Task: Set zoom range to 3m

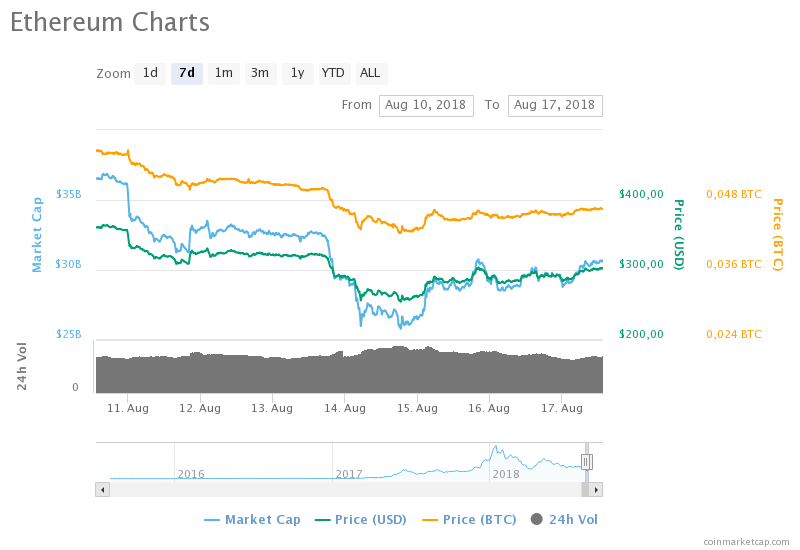Action: pyautogui.click(x=260, y=73)
